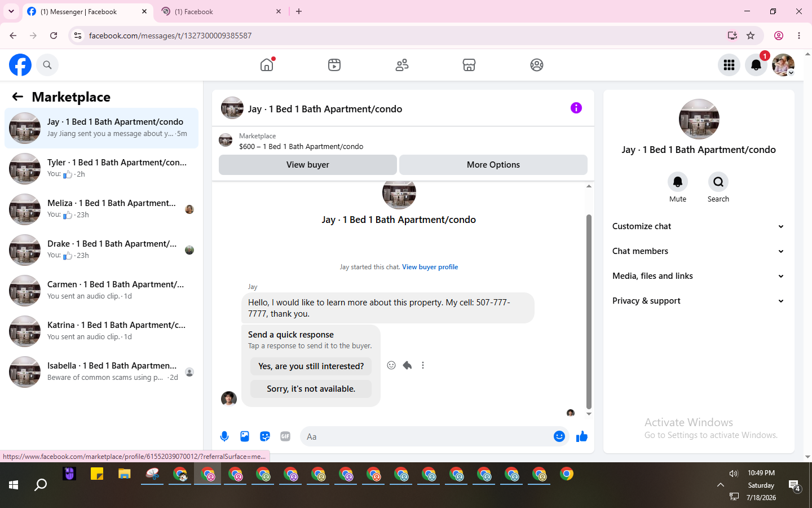
Task: Attach a photo with the image icon
Action: click(245, 436)
